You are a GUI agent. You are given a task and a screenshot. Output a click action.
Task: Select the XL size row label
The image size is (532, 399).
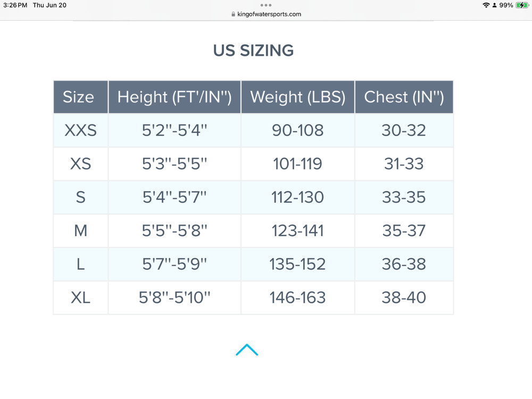[80, 297]
